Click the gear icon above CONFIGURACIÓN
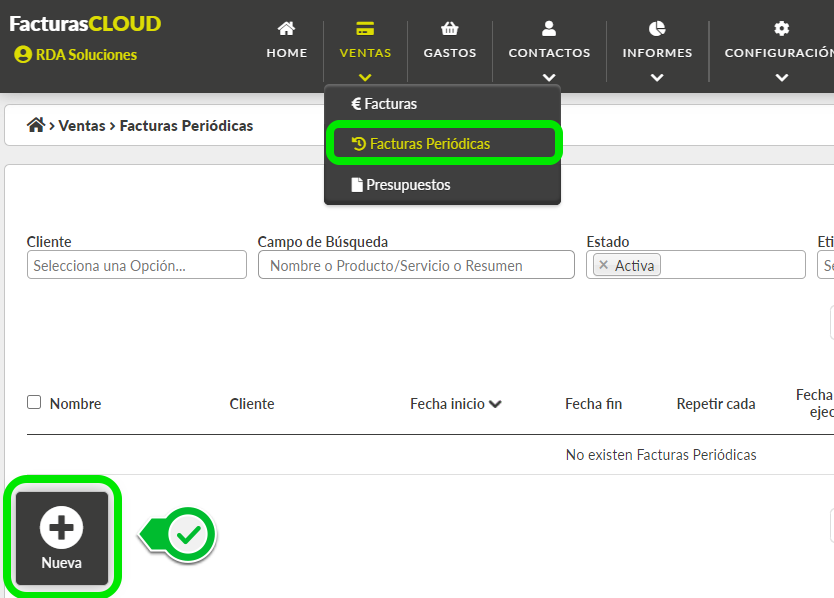 pos(780,28)
